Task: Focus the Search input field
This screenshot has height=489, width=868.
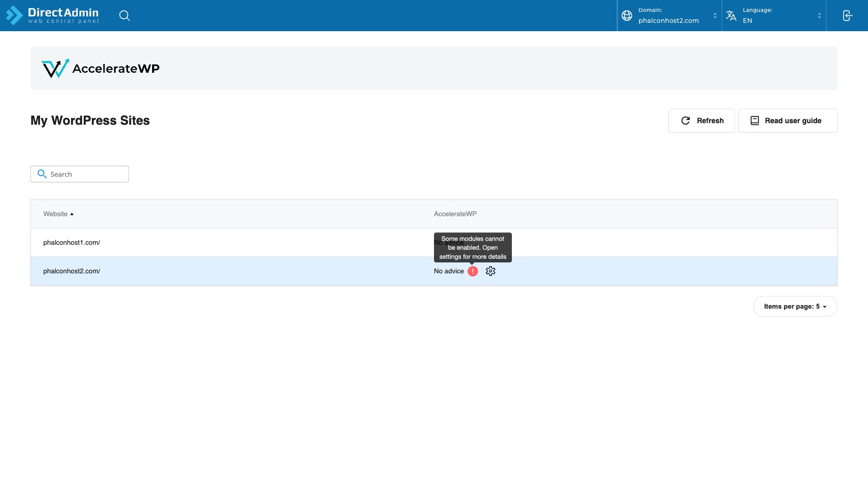Action: [x=79, y=174]
